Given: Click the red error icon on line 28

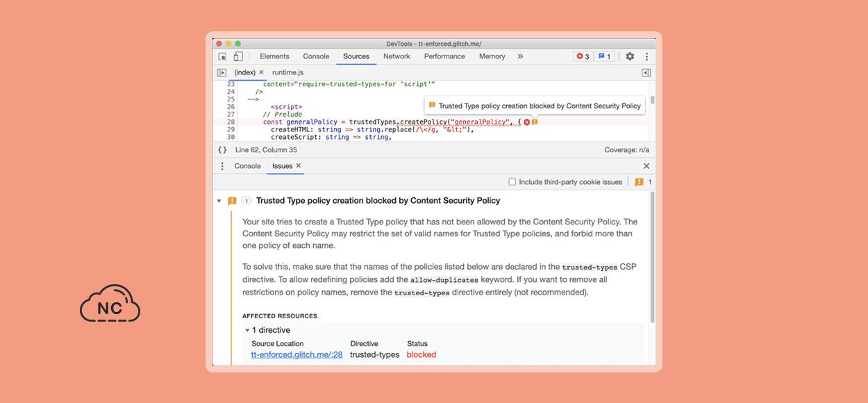Looking at the screenshot, I should point(526,122).
